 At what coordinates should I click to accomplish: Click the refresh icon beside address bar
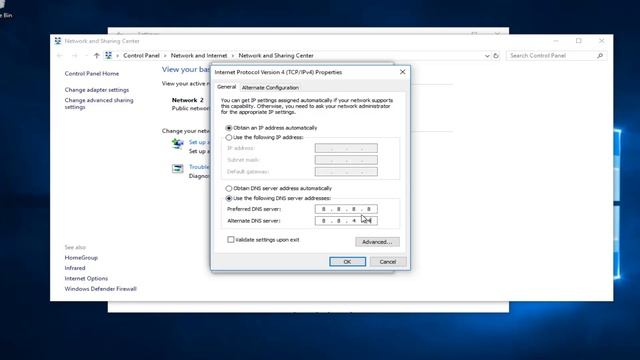coord(496,56)
